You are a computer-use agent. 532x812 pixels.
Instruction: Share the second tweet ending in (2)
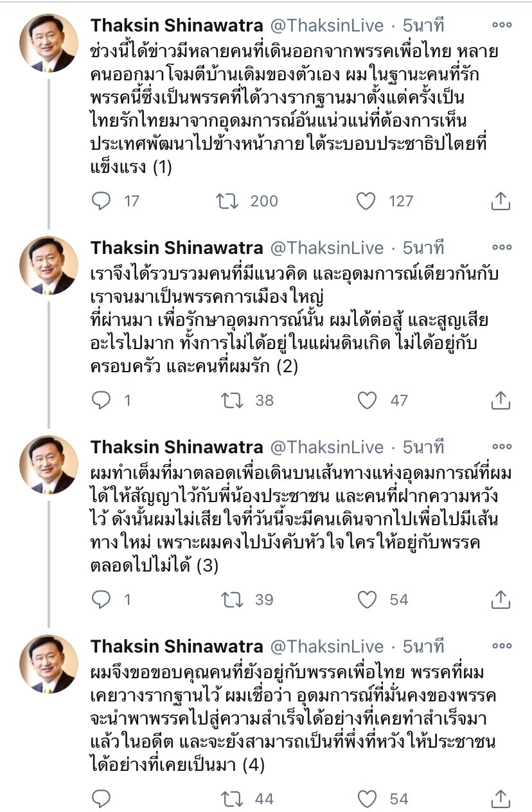[x=500, y=401]
